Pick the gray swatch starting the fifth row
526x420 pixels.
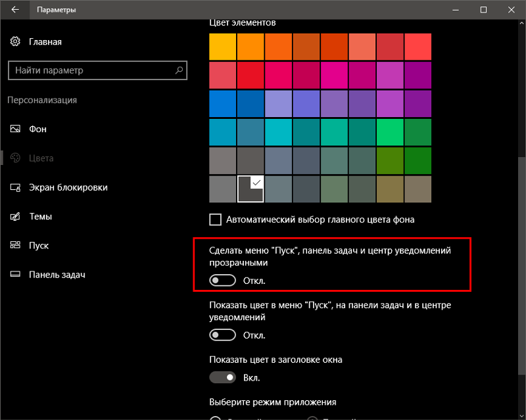pos(222,160)
